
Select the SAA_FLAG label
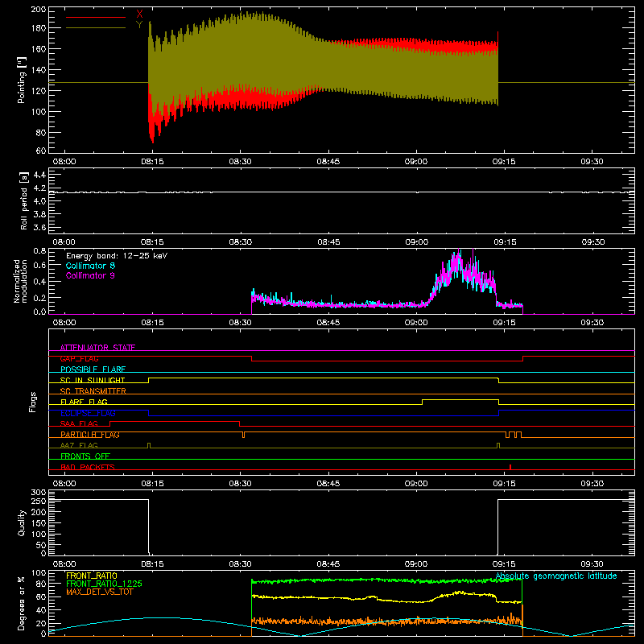click(79, 423)
